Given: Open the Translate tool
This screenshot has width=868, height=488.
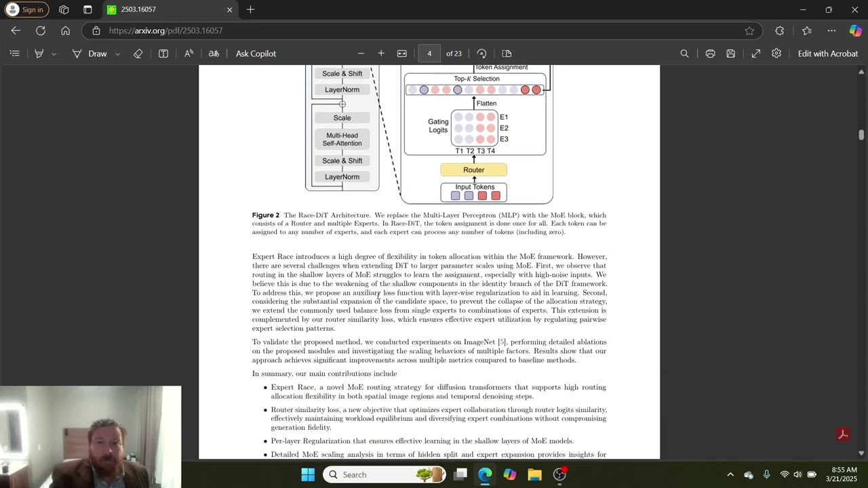Looking at the screenshot, I should click(214, 54).
